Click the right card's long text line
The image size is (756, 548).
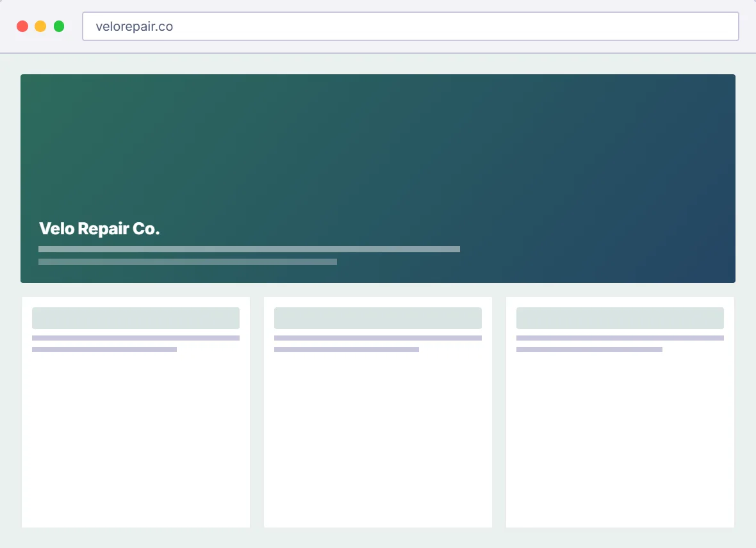(x=620, y=338)
